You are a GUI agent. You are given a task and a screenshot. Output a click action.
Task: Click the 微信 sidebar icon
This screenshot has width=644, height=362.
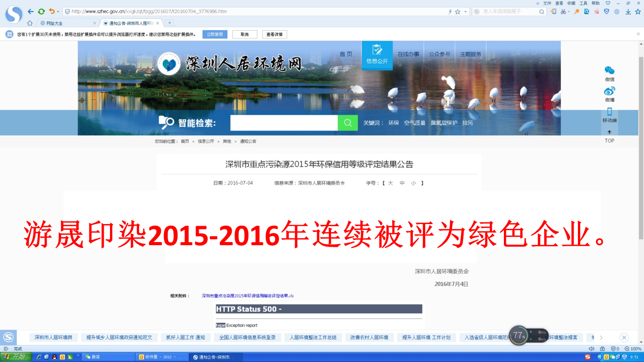tap(610, 71)
